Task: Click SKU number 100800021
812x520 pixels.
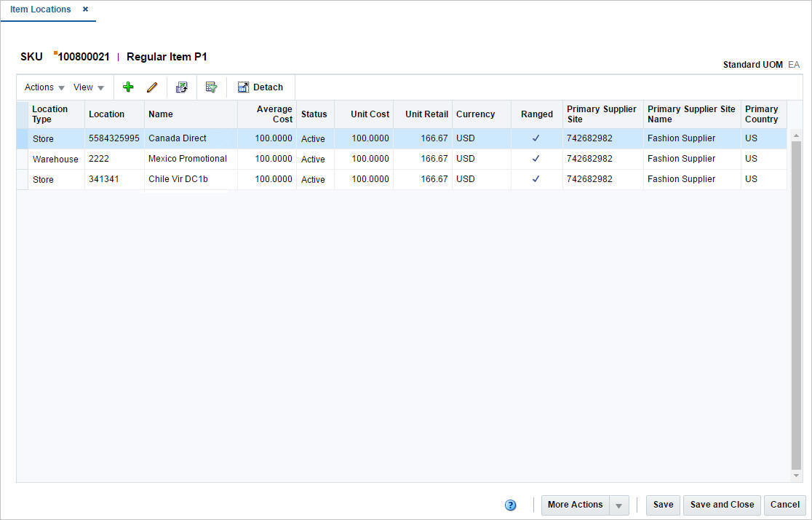Action: tap(84, 57)
